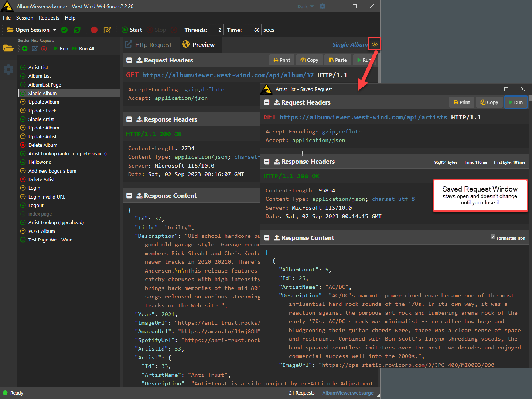Open the Help menu

coord(70,18)
